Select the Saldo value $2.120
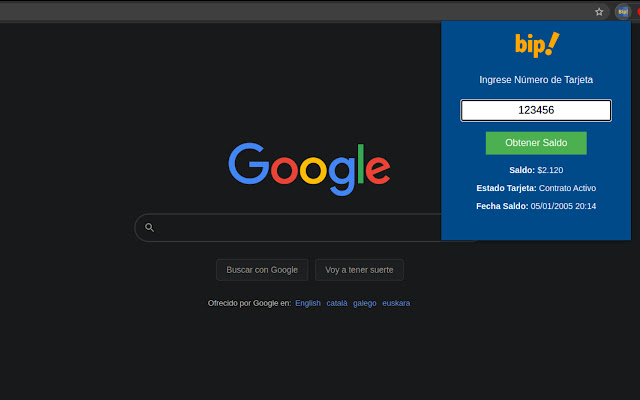Viewport: 640px width, 400px height. [550, 170]
